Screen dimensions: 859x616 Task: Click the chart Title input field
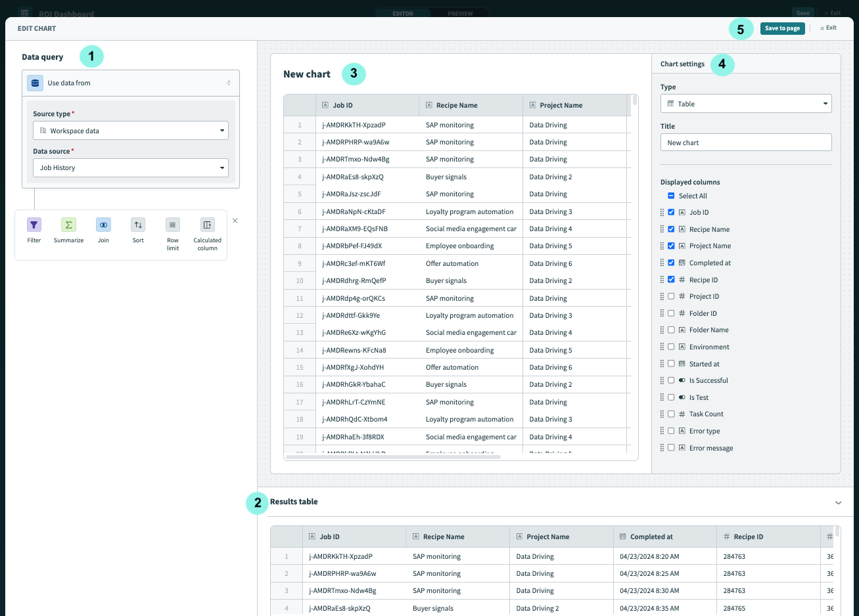(746, 143)
